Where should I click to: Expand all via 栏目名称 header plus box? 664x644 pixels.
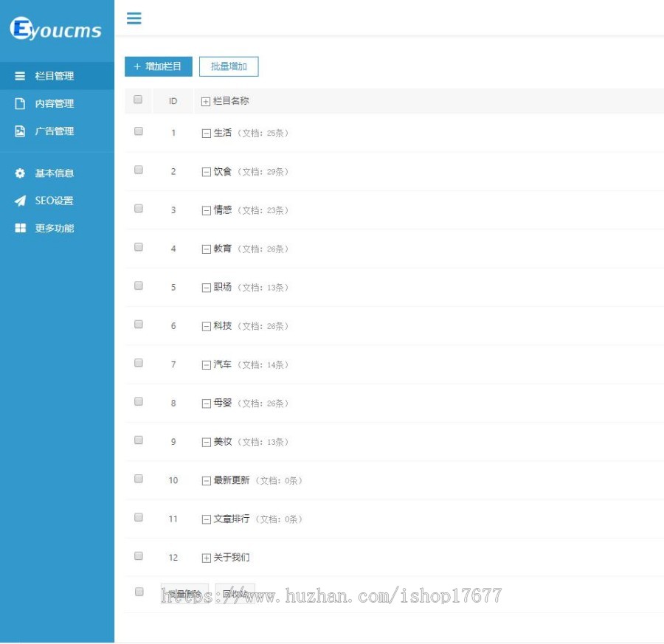click(206, 102)
